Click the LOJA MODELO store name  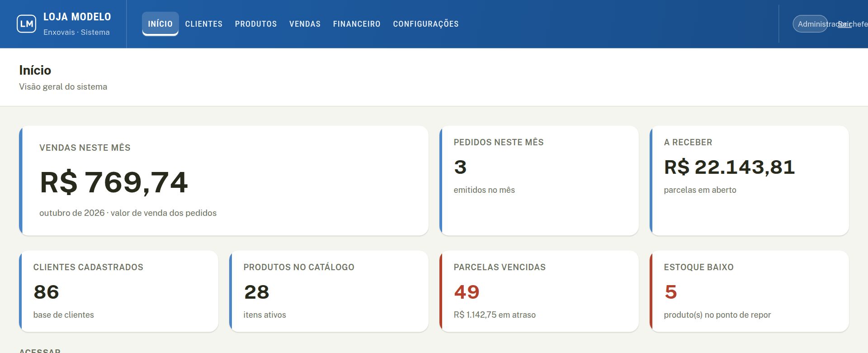pyautogui.click(x=77, y=17)
